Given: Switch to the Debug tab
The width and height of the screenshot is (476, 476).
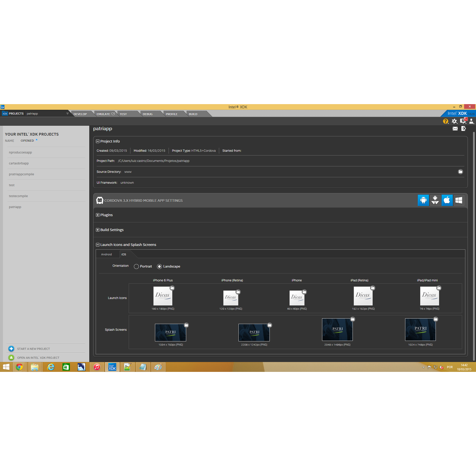Looking at the screenshot, I should pyautogui.click(x=148, y=114).
